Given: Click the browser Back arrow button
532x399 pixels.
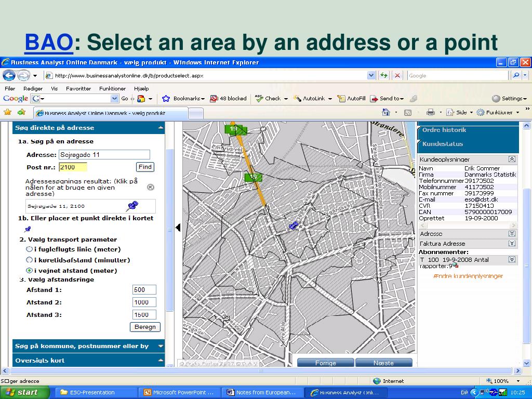Looking at the screenshot, I should click(x=9, y=75).
